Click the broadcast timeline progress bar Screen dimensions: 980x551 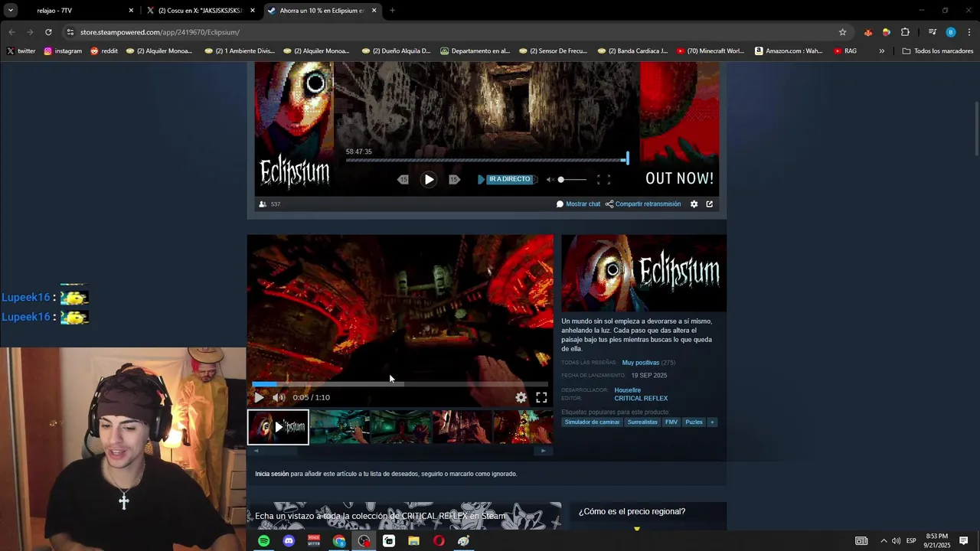(487, 160)
